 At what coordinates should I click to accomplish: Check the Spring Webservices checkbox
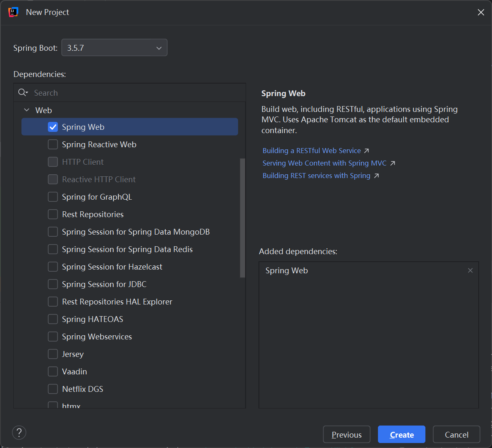pos(53,337)
